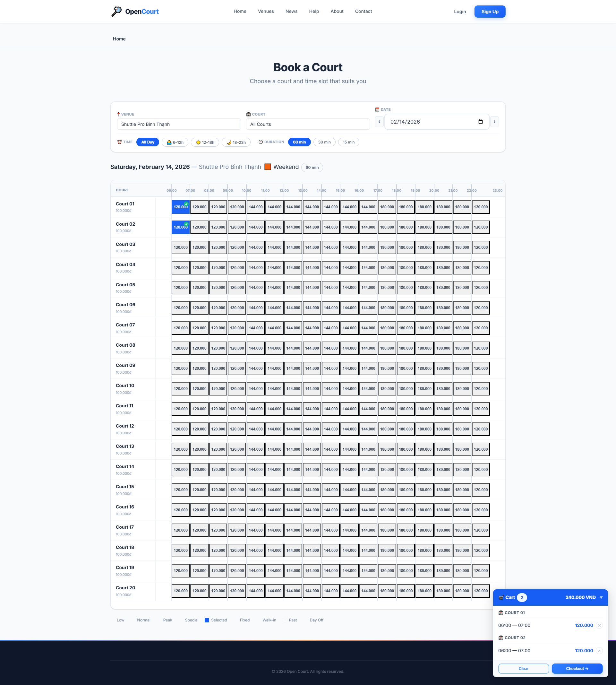Open the All Courts dropdown
This screenshot has width=616, height=685.
point(307,124)
